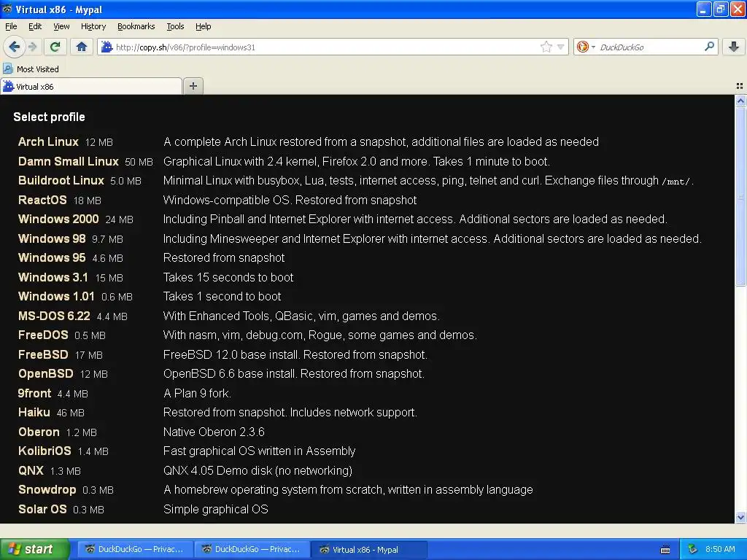The height and width of the screenshot is (560, 747).
Task: Open the Downloads arrow button
Action: click(x=734, y=47)
